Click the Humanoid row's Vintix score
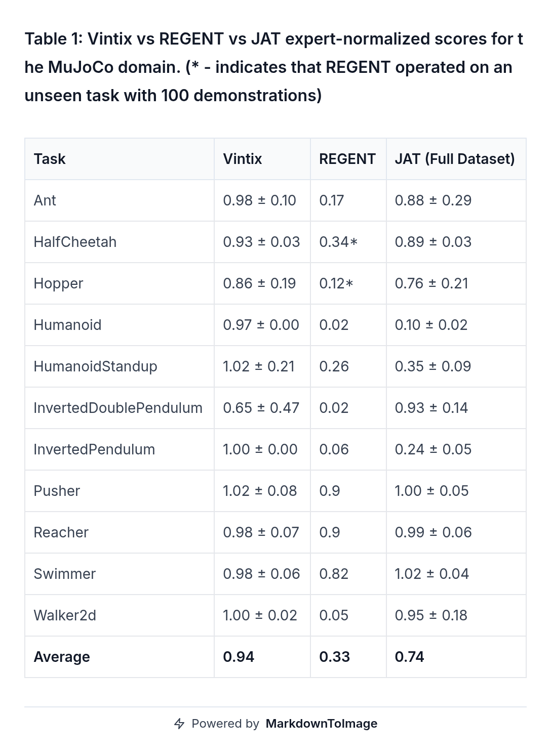The height and width of the screenshot is (756, 551). 261,325
